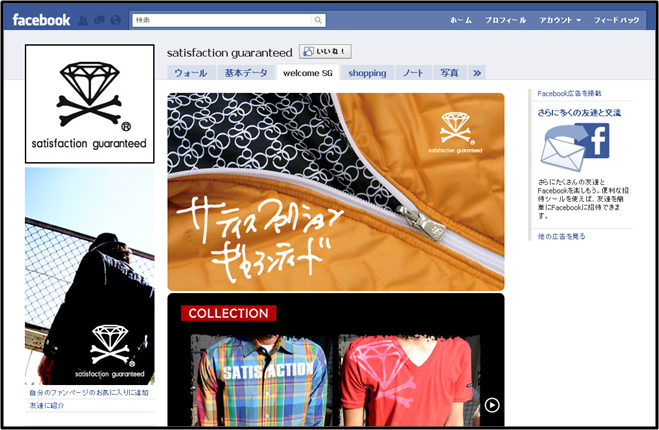Go to ホーム in the top bar
Viewport: 659px width, 430px height.
point(461,20)
